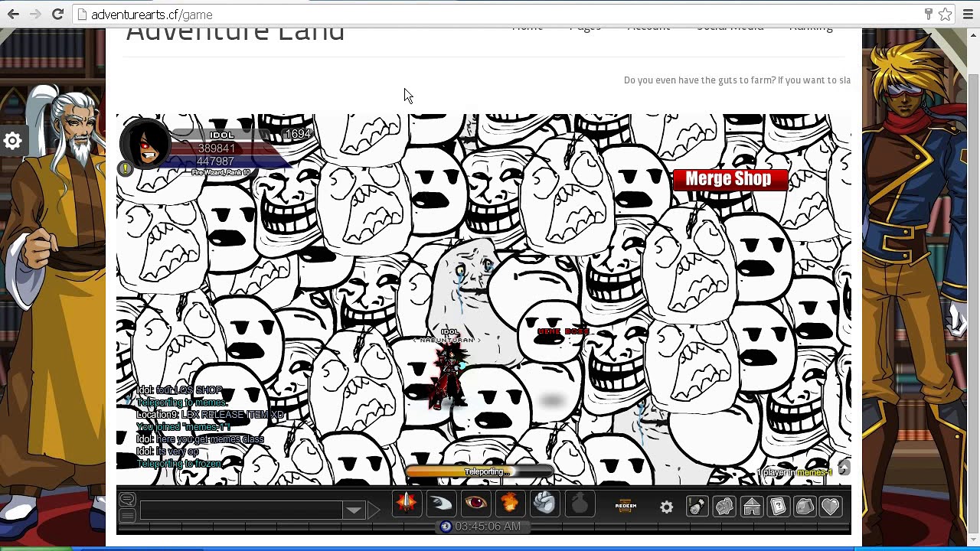Viewport: 980px width, 551px height.
Task: Click the send chat arrow
Action: tap(374, 510)
